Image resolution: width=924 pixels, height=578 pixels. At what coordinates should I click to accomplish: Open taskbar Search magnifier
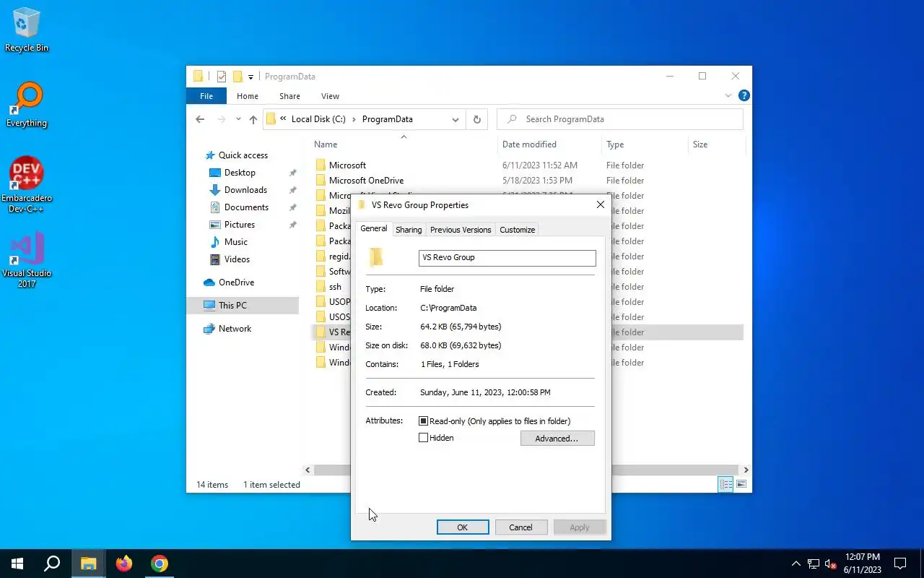click(52, 564)
